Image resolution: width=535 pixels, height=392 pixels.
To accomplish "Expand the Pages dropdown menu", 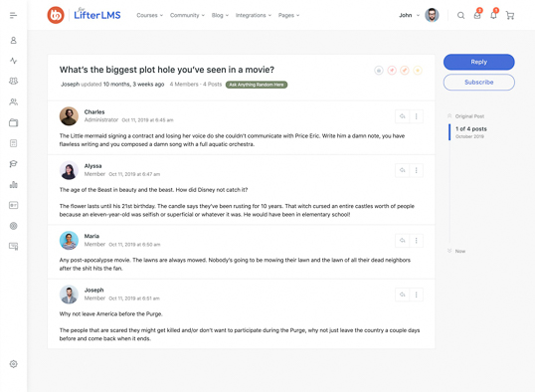I will point(288,15).
